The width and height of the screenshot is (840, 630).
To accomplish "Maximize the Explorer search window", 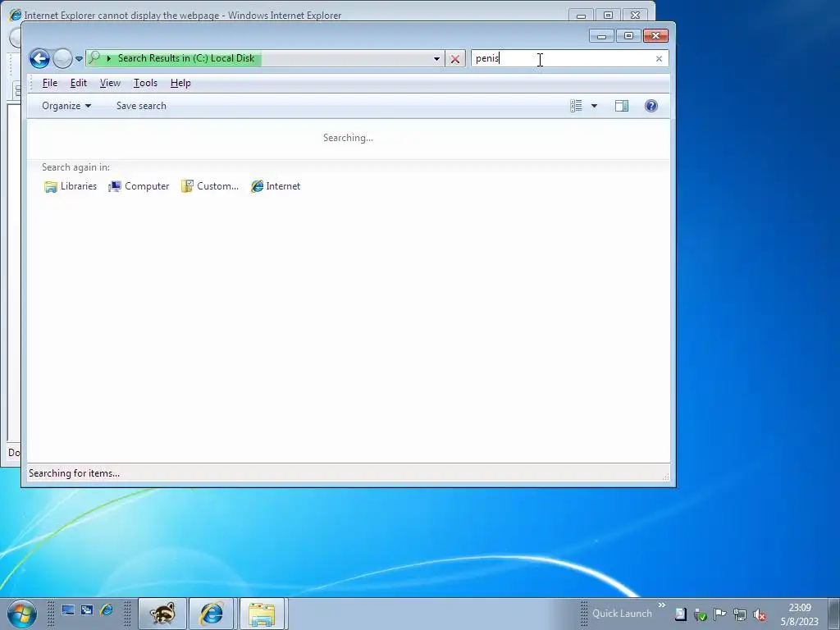I will 628,36.
